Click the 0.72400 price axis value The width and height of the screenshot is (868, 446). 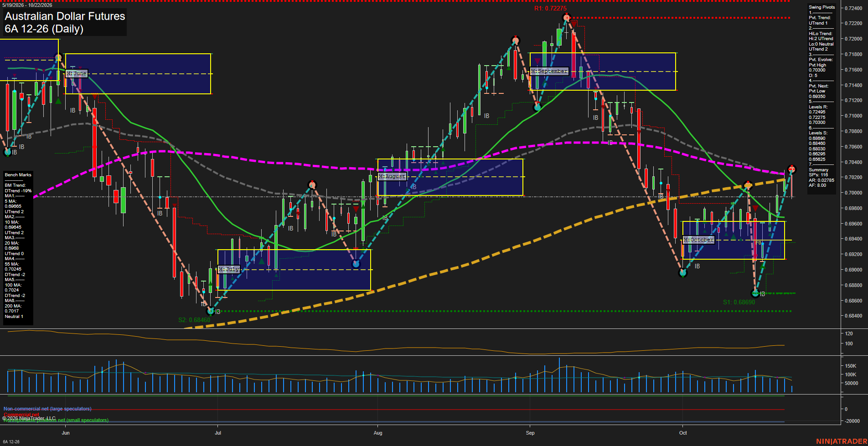(853, 8)
